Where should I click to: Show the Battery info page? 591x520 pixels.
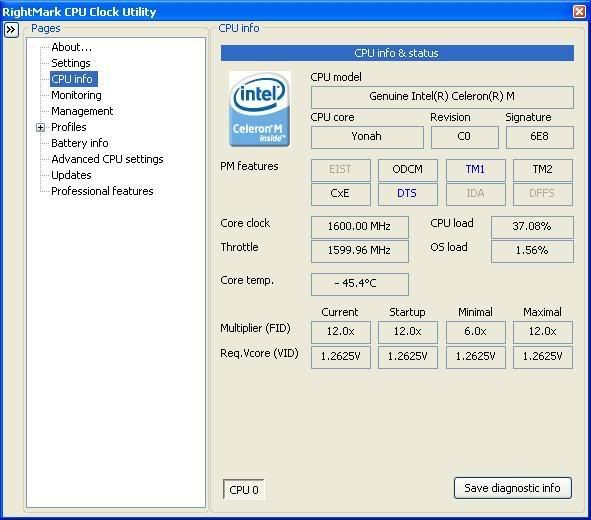pyautogui.click(x=80, y=143)
